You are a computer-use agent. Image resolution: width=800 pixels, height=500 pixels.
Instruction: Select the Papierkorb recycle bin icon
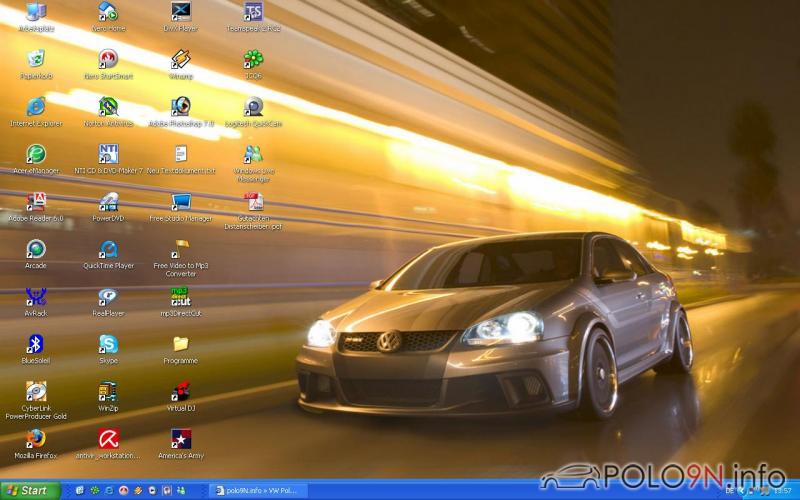36,60
